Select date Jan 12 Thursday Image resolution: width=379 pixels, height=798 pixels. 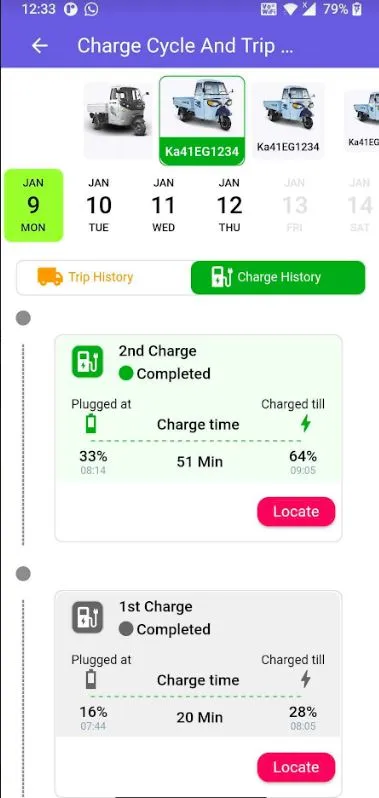[229, 205]
